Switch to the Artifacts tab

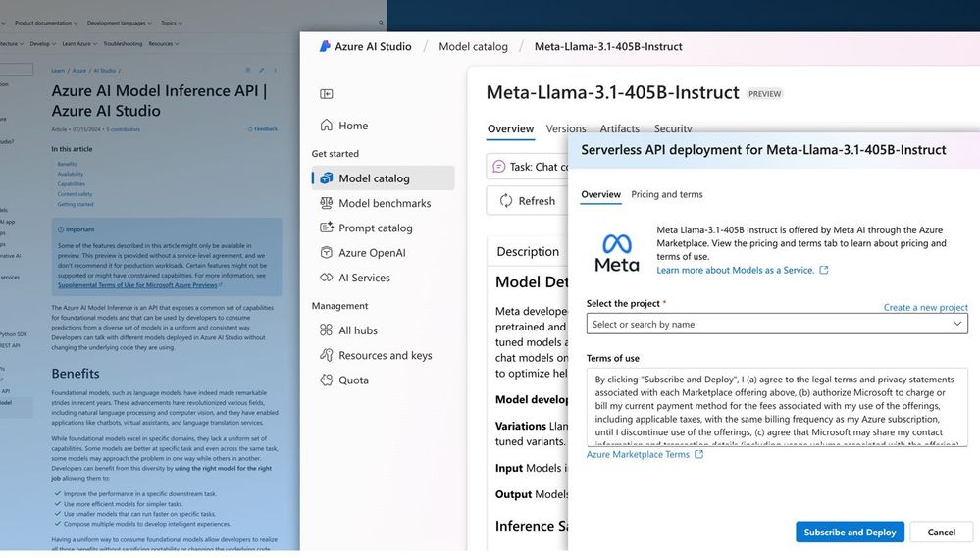click(619, 128)
